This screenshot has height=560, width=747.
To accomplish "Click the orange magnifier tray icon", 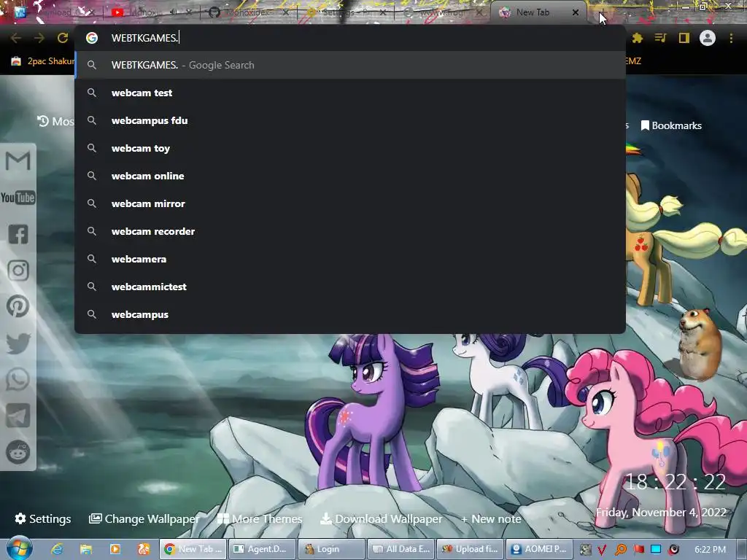I will [620, 550].
